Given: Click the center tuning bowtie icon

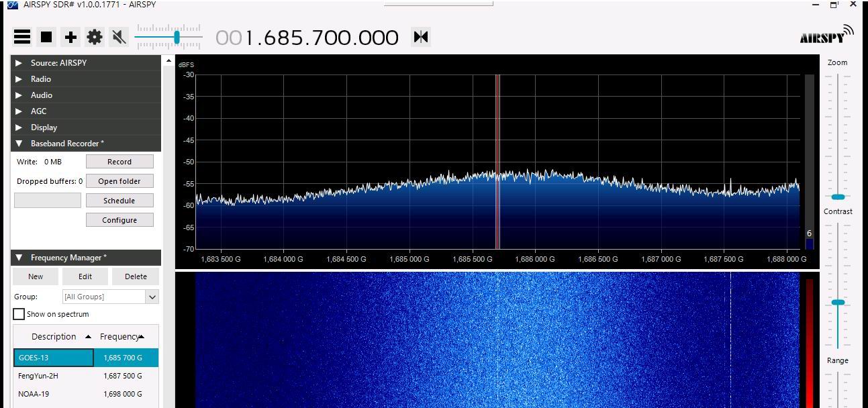Looking at the screenshot, I should click(x=421, y=36).
